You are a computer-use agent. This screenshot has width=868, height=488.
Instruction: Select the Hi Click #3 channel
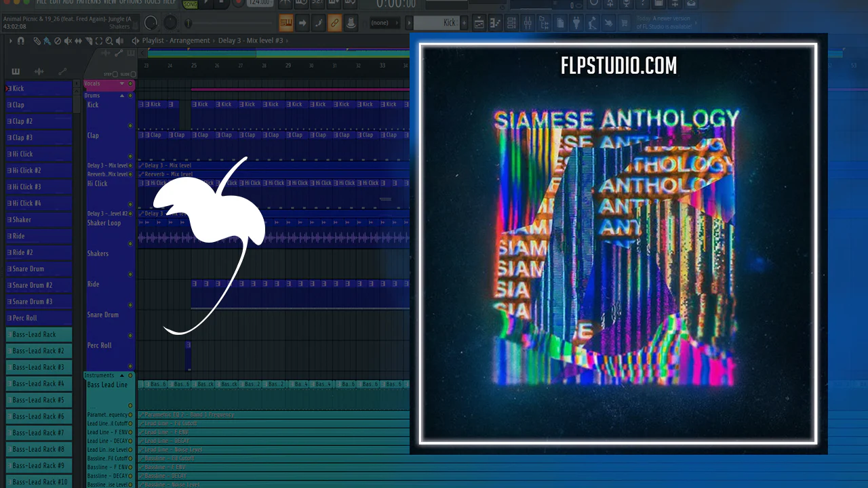coord(39,187)
